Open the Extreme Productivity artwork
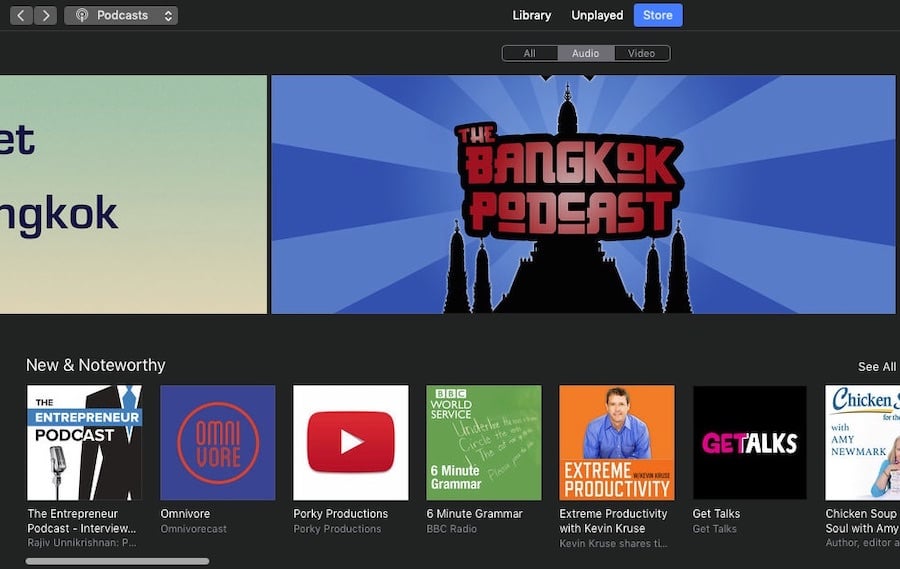Screen dimensions: 900x569 [617, 443]
